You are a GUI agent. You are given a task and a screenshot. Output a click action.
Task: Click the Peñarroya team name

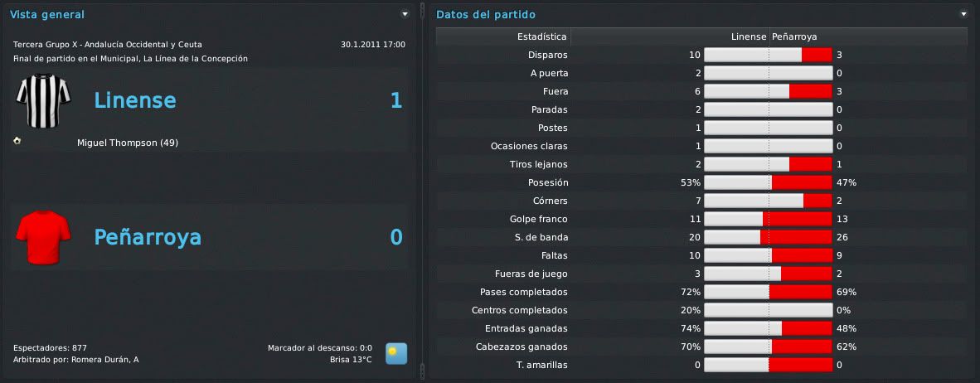148,237
